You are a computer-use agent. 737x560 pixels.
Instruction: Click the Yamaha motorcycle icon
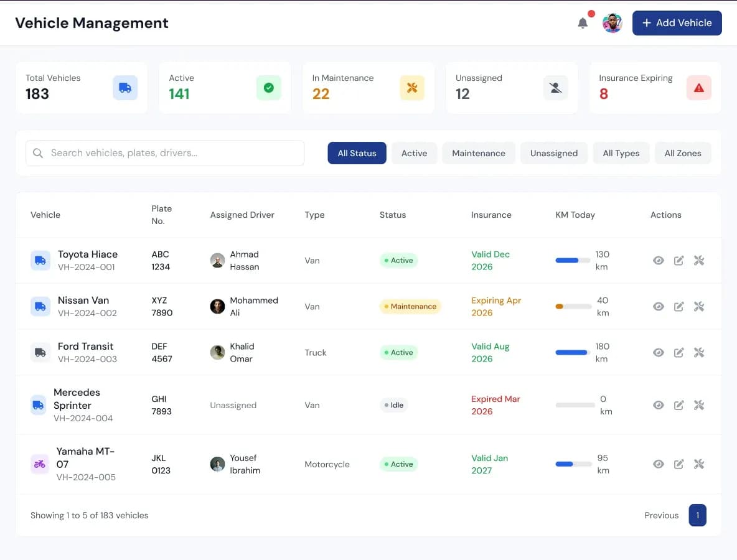[x=39, y=464]
